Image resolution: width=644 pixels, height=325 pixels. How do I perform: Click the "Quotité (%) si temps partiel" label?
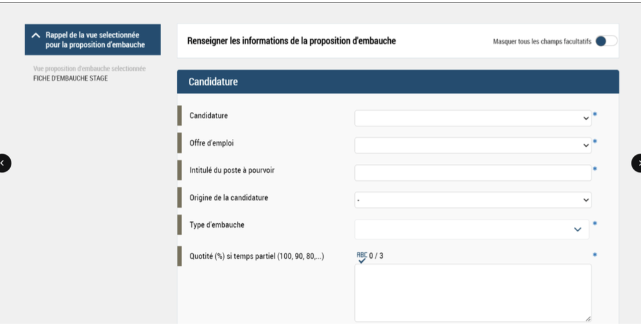[256, 257]
